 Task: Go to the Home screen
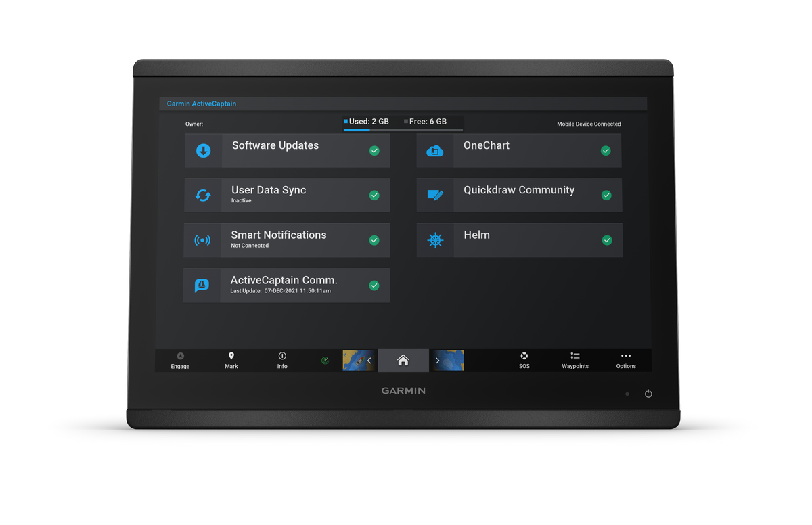(403, 361)
